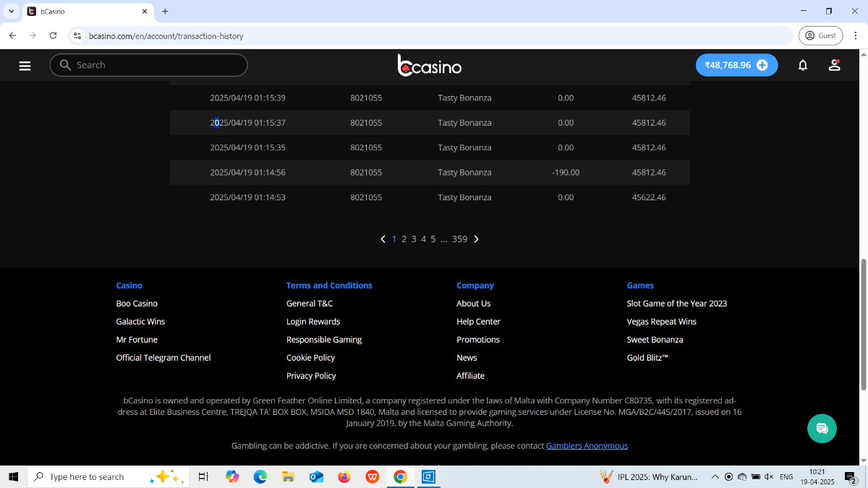Open the hamburger menu icon

point(25,65)
